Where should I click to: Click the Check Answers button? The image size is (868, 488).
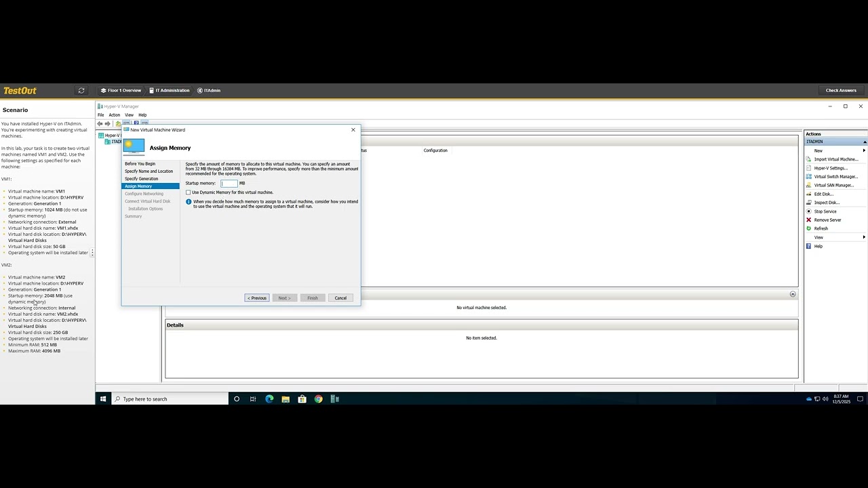tap(841, 90)
